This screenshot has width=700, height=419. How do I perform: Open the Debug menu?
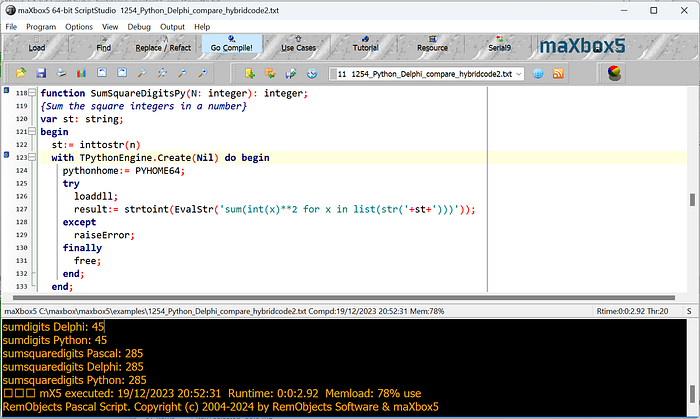click(139, 27)
